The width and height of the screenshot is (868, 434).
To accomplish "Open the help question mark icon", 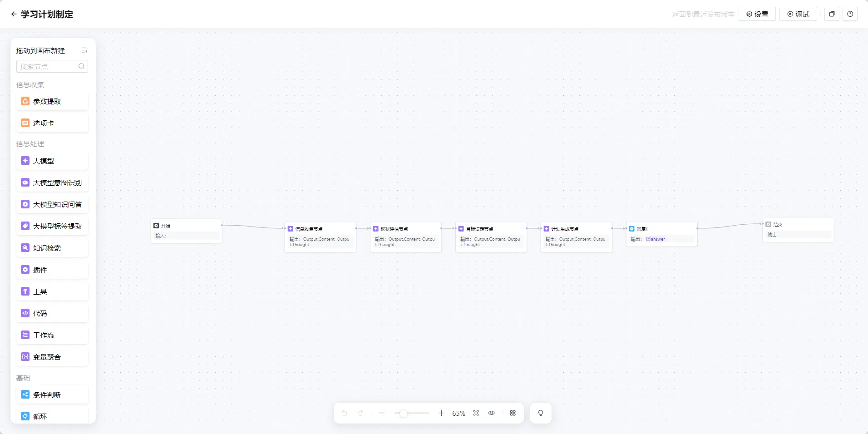I will (850, 14).
